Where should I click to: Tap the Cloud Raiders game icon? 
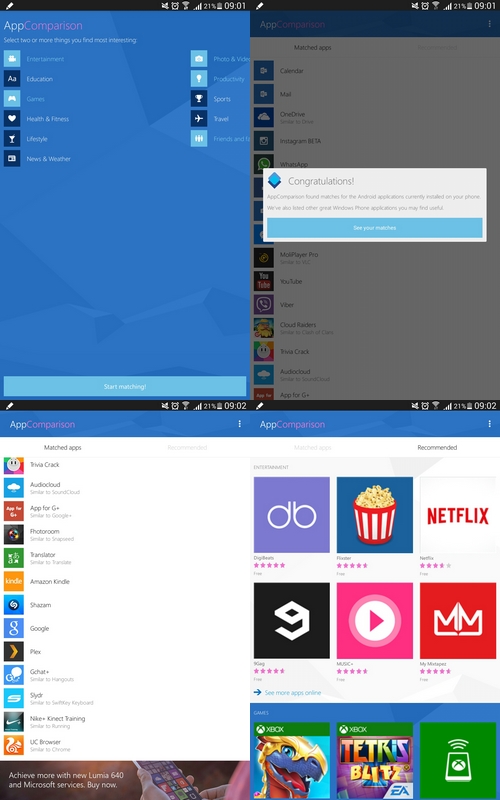click(x=264, y=328)
